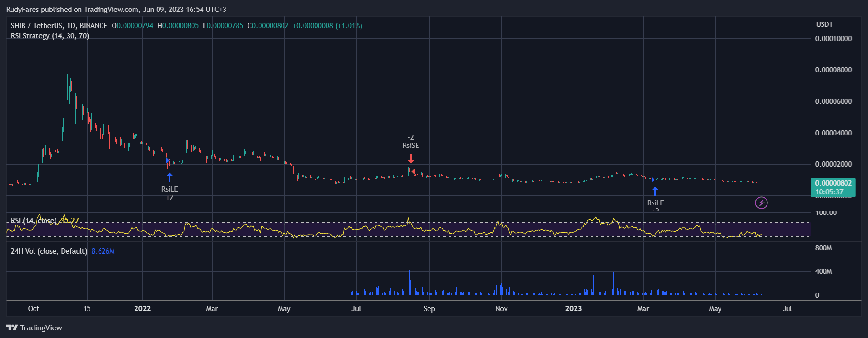Click the green current price label 0.00000802
This screenshot has width=868, height=338.
(833, 183)
